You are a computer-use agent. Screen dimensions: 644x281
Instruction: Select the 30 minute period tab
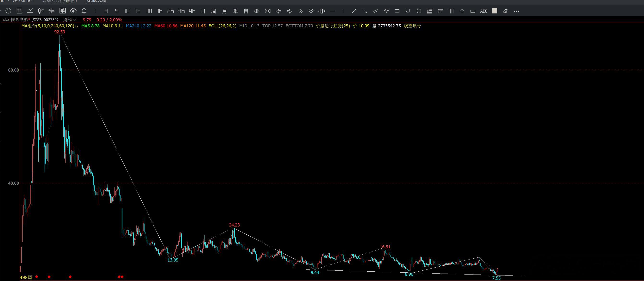[x=149, y=11]
